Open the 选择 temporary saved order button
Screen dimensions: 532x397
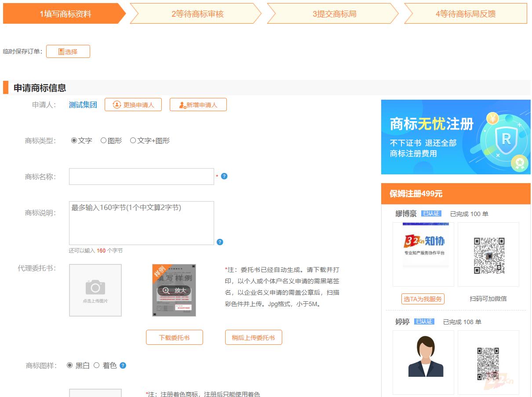[68, 51]
